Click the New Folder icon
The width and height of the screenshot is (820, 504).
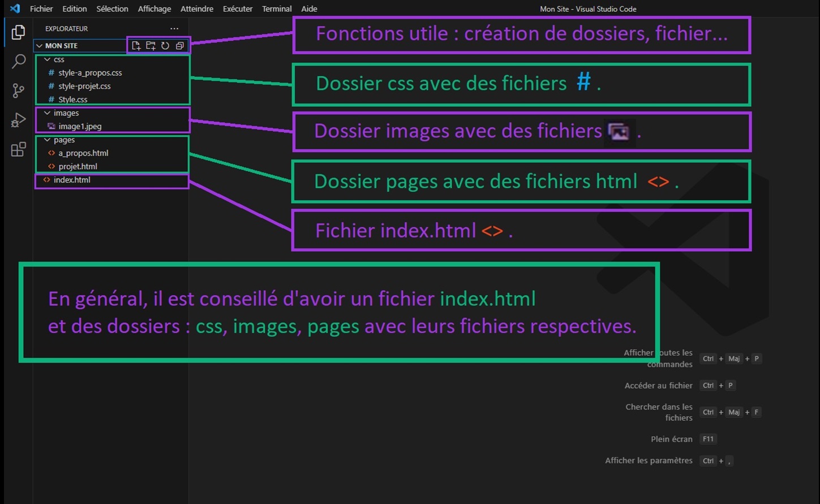(151, 46)
